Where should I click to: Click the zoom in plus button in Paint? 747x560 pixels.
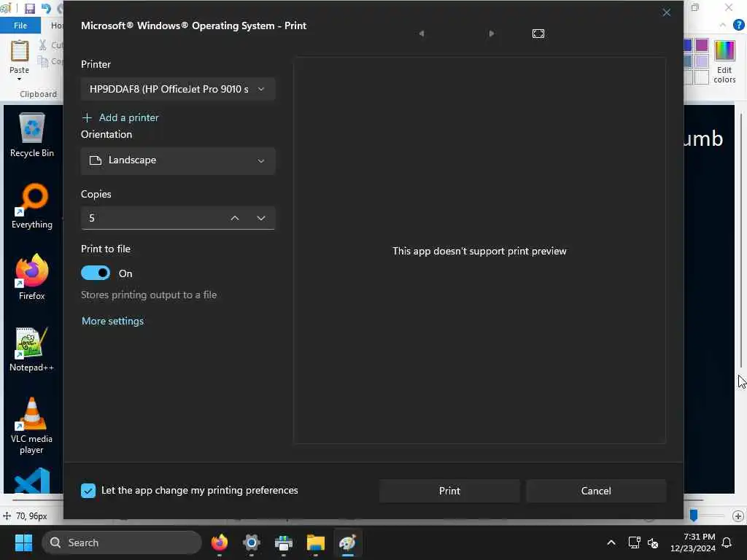click(x=738, y=516)
